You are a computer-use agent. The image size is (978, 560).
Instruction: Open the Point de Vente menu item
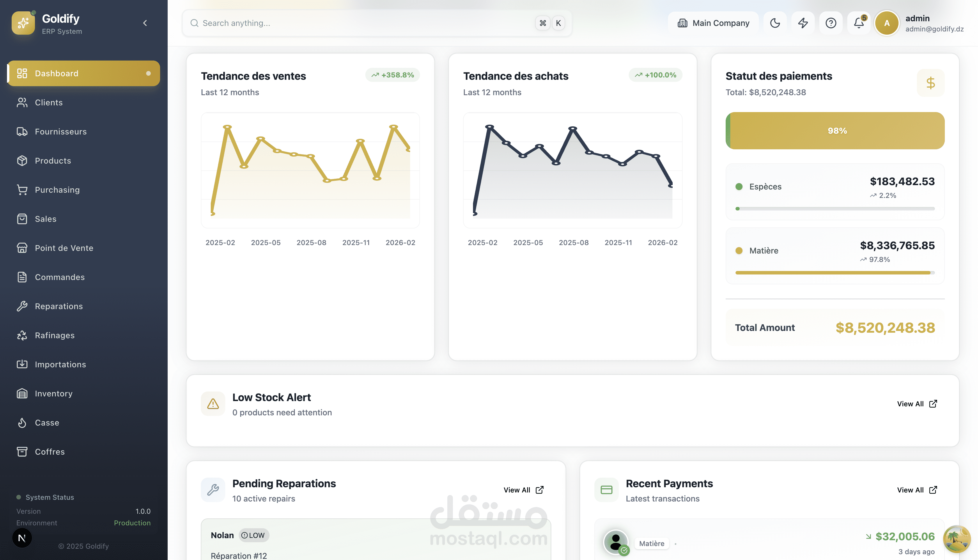coord(64,248)
